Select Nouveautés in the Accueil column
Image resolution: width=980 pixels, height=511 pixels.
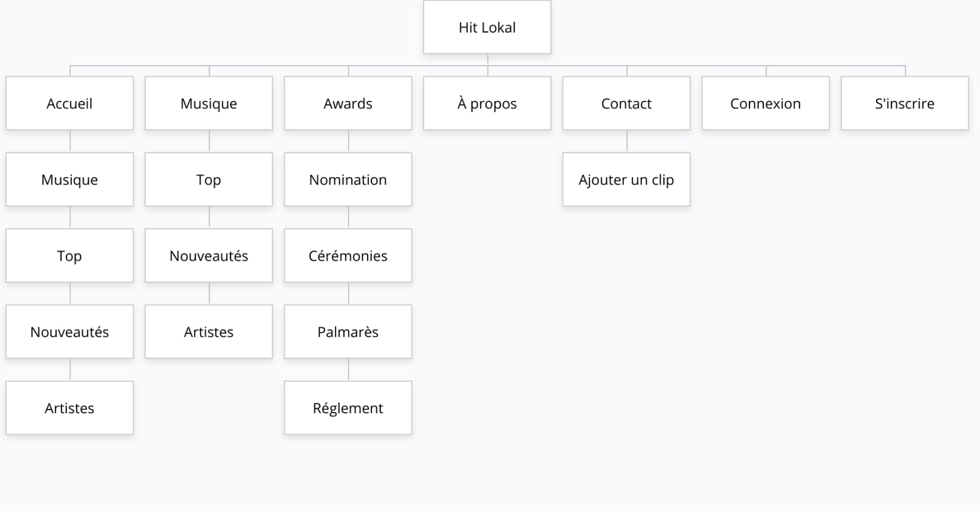69,332
